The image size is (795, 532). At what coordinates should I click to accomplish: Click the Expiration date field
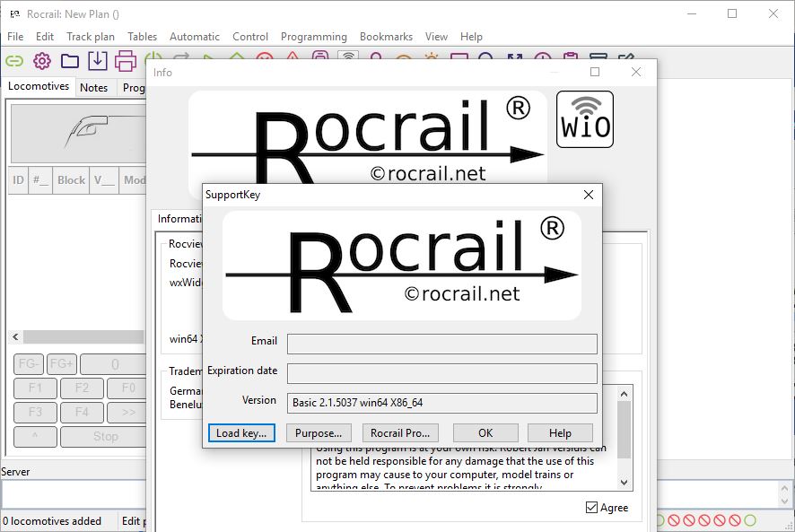pos(442,373)
